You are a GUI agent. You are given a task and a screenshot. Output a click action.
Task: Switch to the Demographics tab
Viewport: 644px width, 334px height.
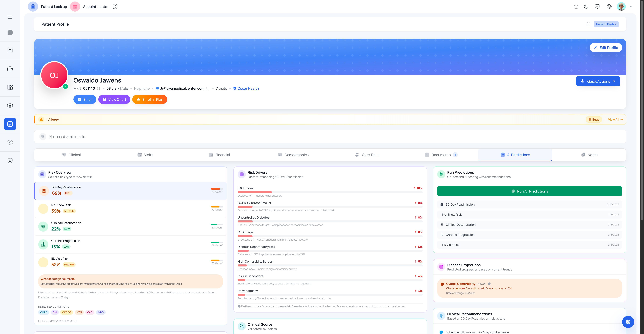pyautogui.click(x=296, y=155)
